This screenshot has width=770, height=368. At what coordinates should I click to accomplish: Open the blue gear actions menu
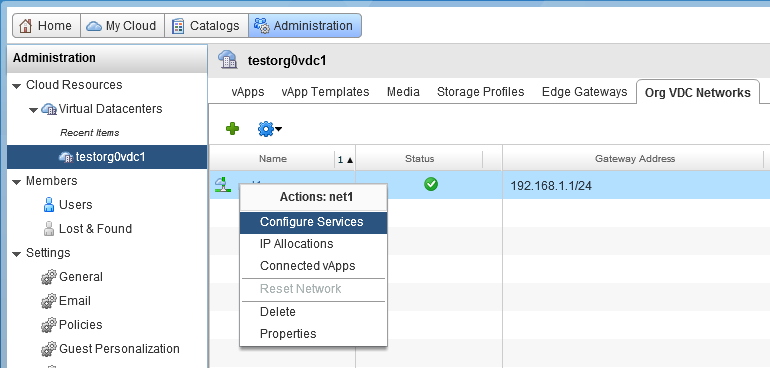pos(270,129)
